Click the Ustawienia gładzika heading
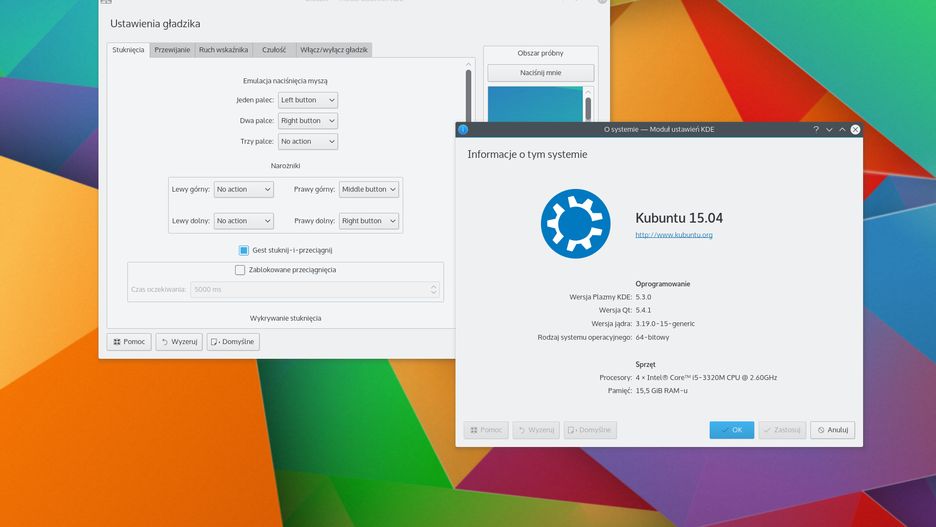Viewport: 936px width, 527px height. pos(155,24)
